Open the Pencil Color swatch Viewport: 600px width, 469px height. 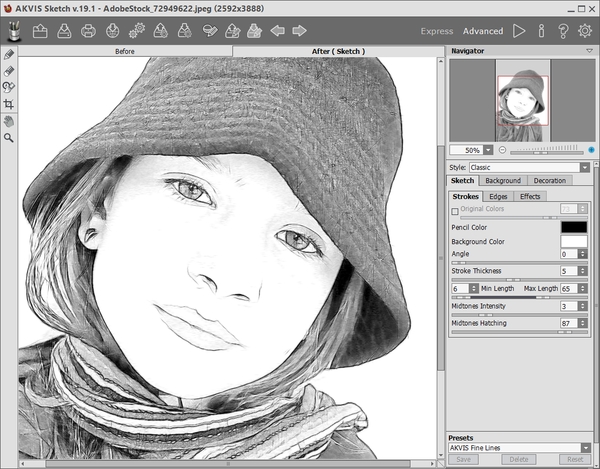pos(574,227)
